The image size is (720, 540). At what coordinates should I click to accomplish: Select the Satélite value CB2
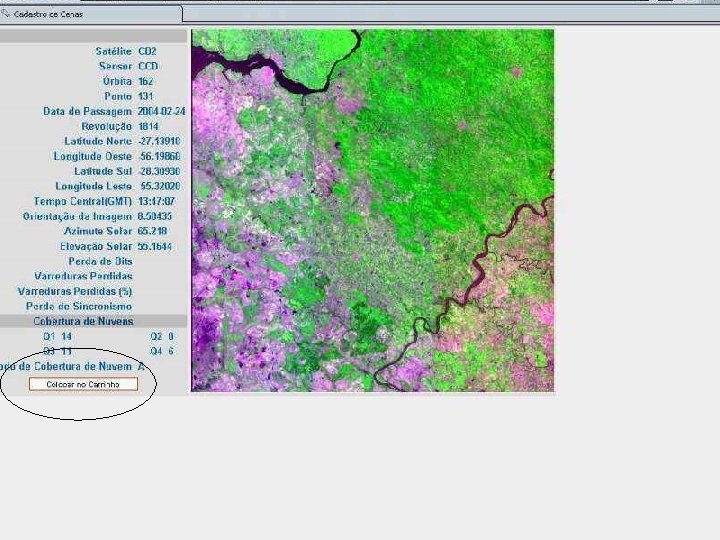coord(147,51)
